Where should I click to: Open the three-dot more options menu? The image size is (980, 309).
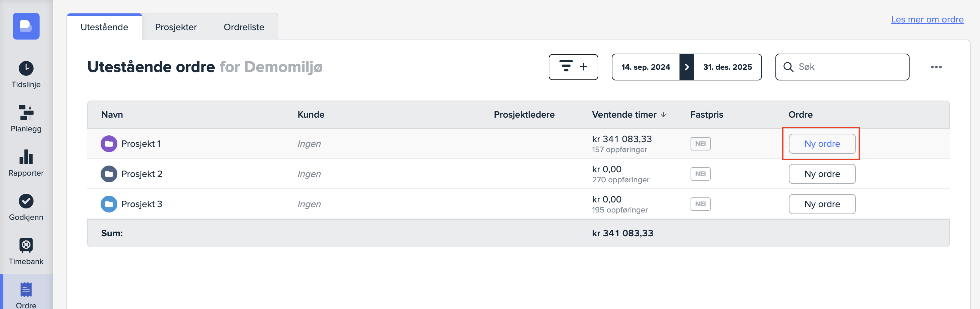[x=936, y=67]
